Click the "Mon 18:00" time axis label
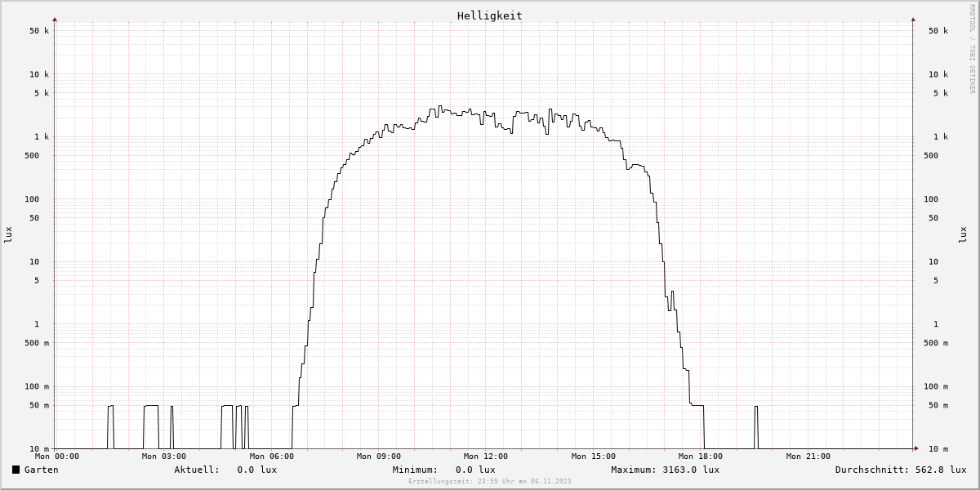 (x=701, y=457)
